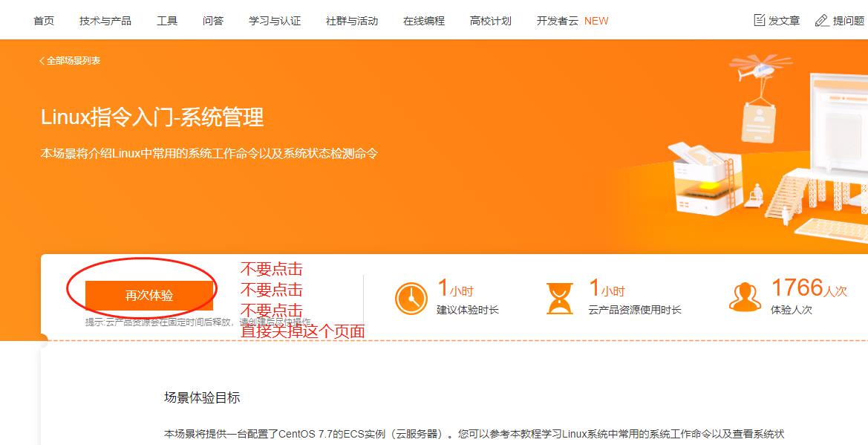Screen dimensions: 868x445
Task: Click the helicopter illustration in the banner
Action: point(760,68)
